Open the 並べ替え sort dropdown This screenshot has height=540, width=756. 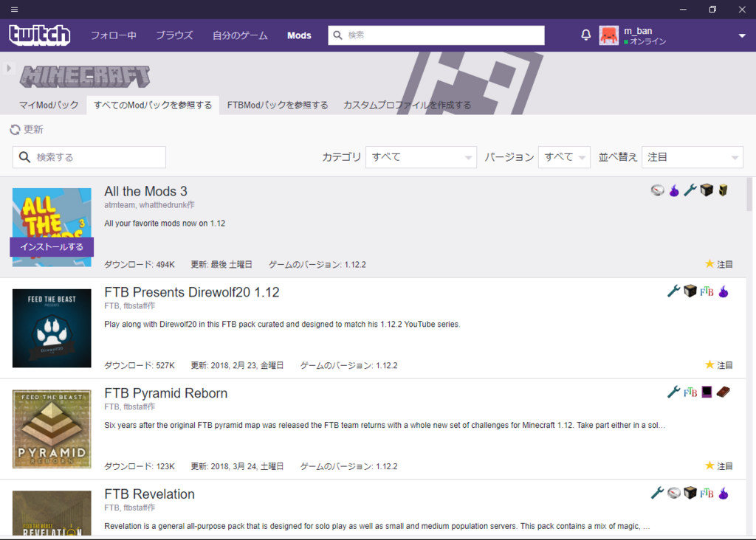point(693,157)
